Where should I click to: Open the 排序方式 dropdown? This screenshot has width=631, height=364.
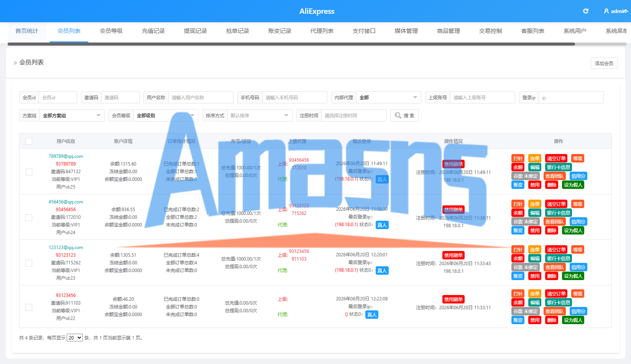click(x=260, y=115)
